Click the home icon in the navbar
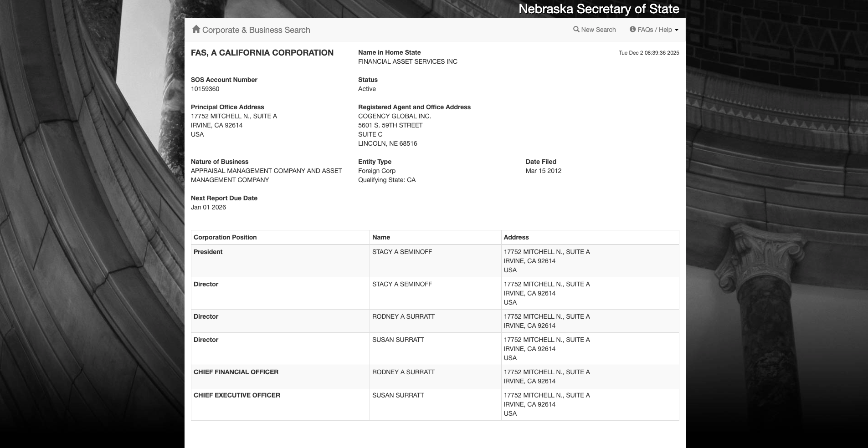 point(196,30)
